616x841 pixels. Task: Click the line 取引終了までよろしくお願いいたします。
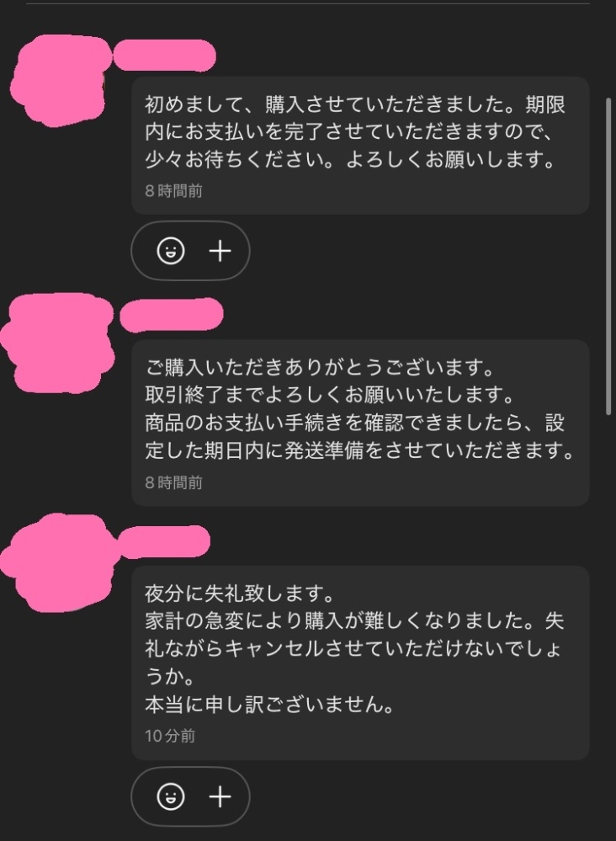330,396
